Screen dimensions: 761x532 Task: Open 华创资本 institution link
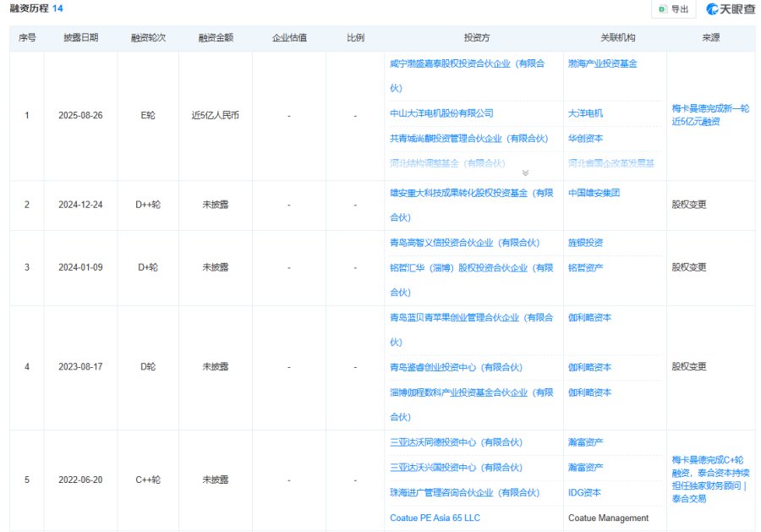[585, 139]
